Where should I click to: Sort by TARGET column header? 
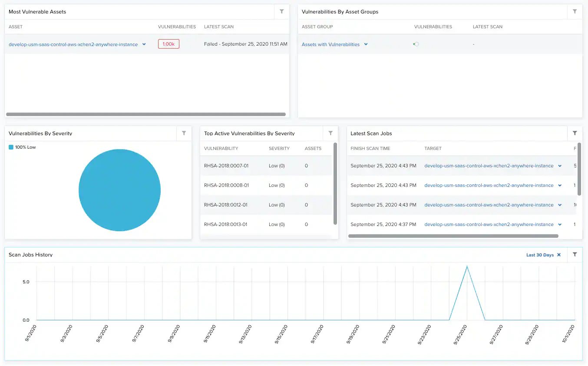pos(433,148)
